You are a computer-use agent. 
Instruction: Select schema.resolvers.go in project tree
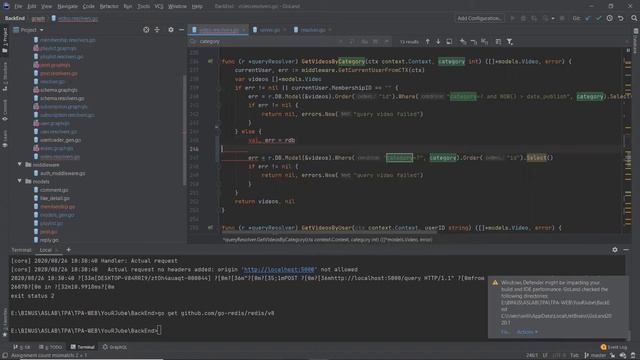62,98
